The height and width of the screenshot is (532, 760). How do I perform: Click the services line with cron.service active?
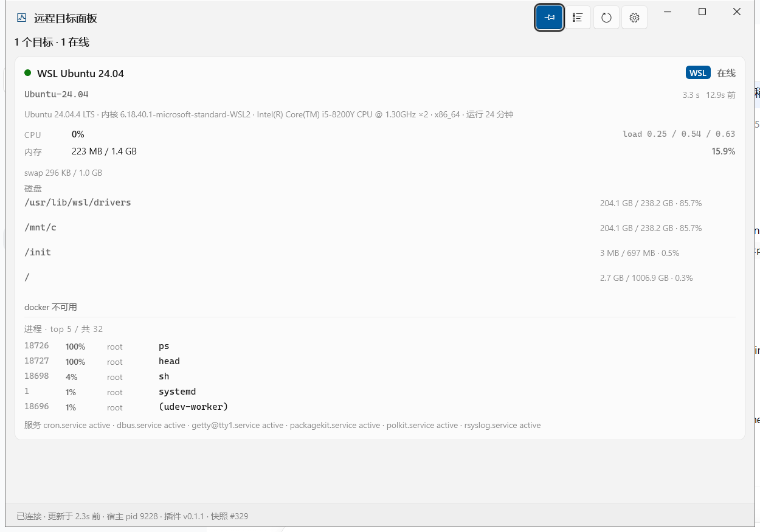(x=282, y=425)
